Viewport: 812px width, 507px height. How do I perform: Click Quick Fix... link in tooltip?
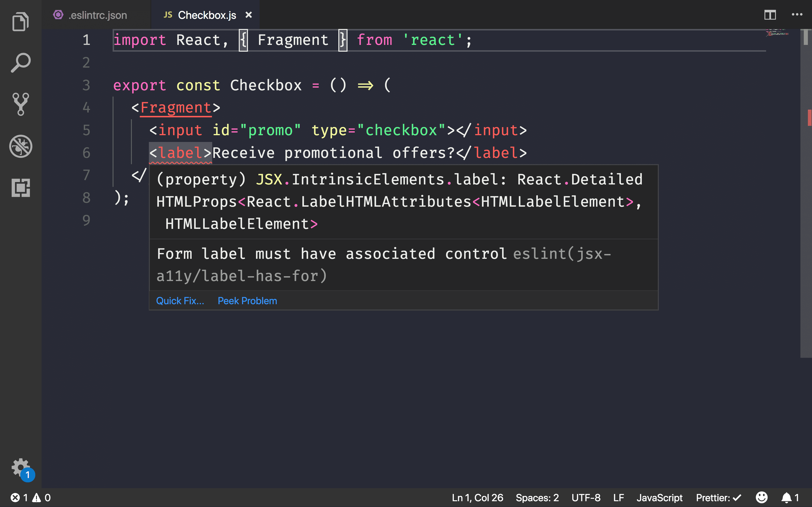pos(180,300)
